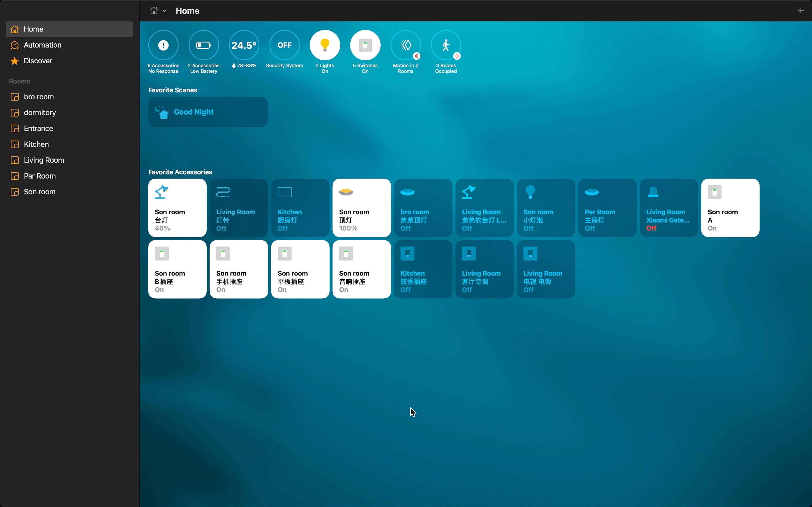Turn on Living Room 客厅空调 switch tile
Viewport: 812px width, 507px height.
[484, 269]
